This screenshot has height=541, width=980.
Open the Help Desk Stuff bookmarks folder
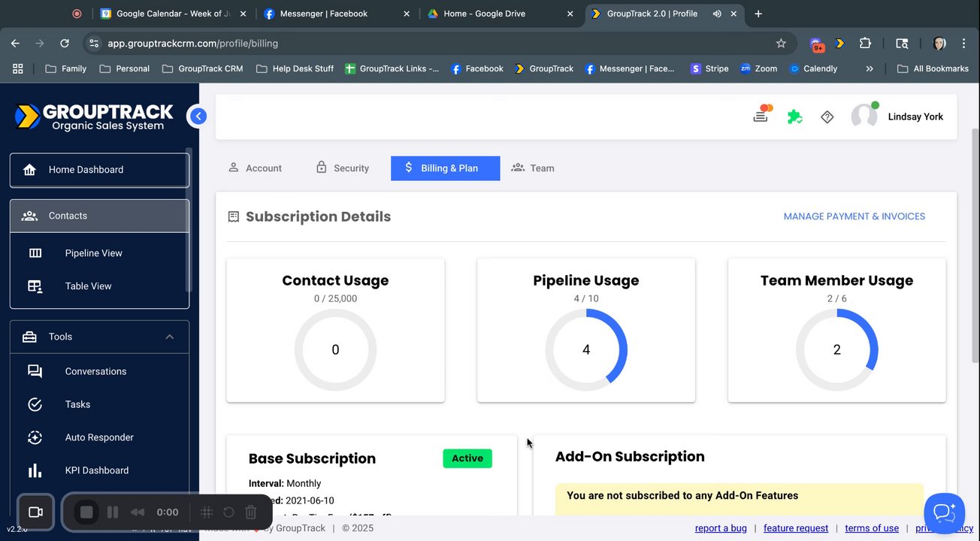(295, 68)
